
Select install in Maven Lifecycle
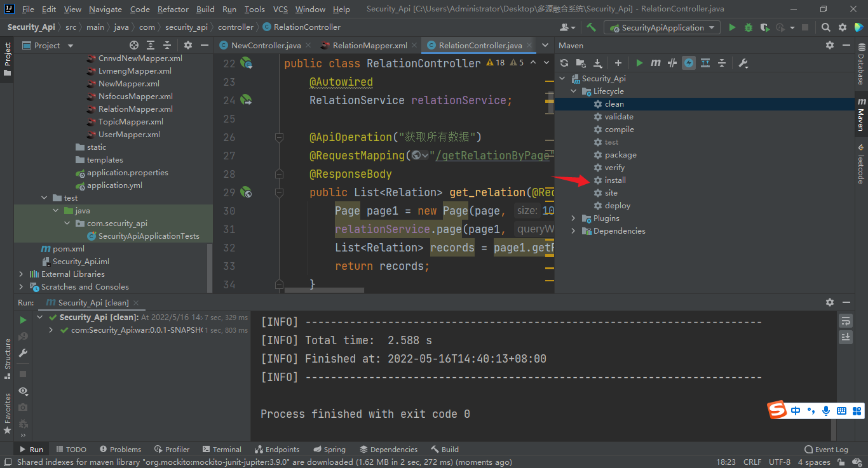[615, 180]
